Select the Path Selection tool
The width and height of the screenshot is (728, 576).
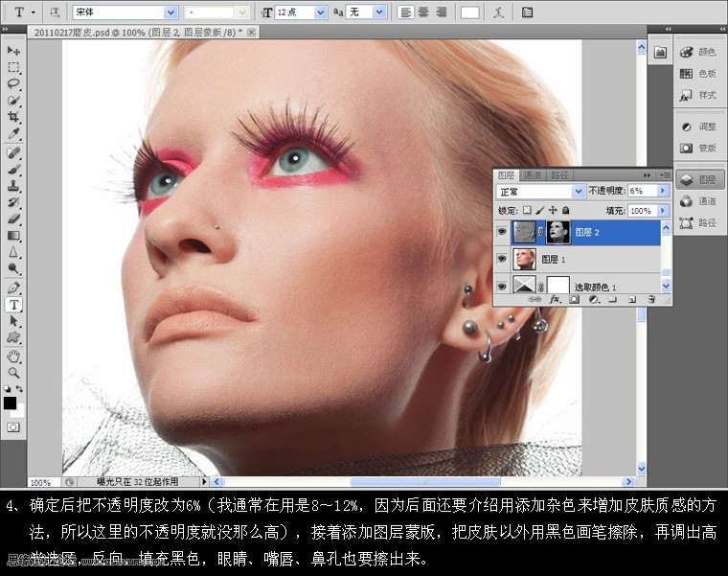click(x=13, y=321)
